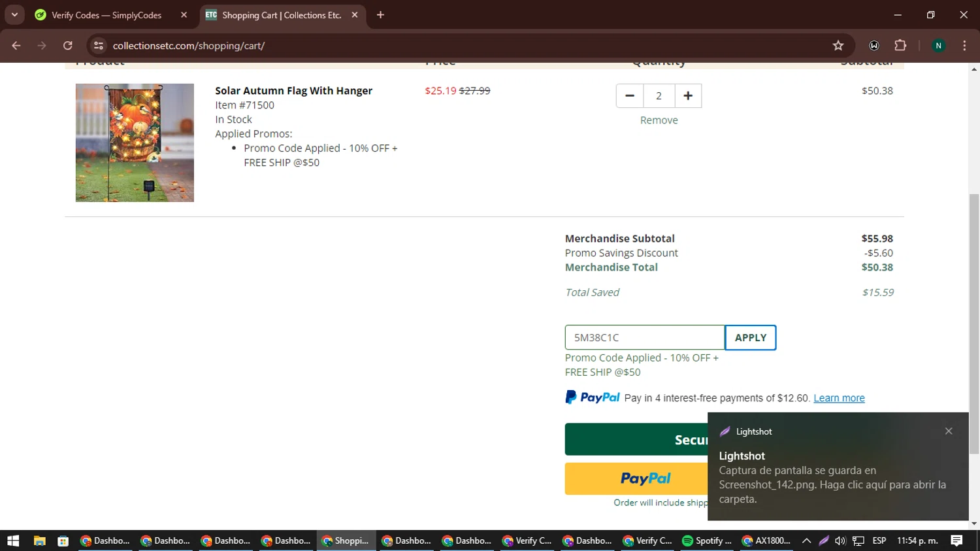Viewport: 980px width, 551px height.
Task: Open Windows notification center icon
Action: click(x=956, y=541)
